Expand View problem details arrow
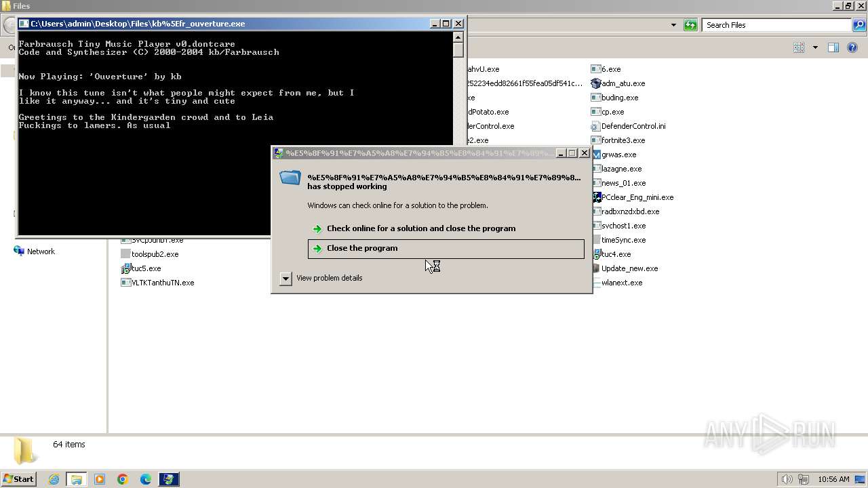This screenshot has height=488, width=868. (x=285, y=278)
